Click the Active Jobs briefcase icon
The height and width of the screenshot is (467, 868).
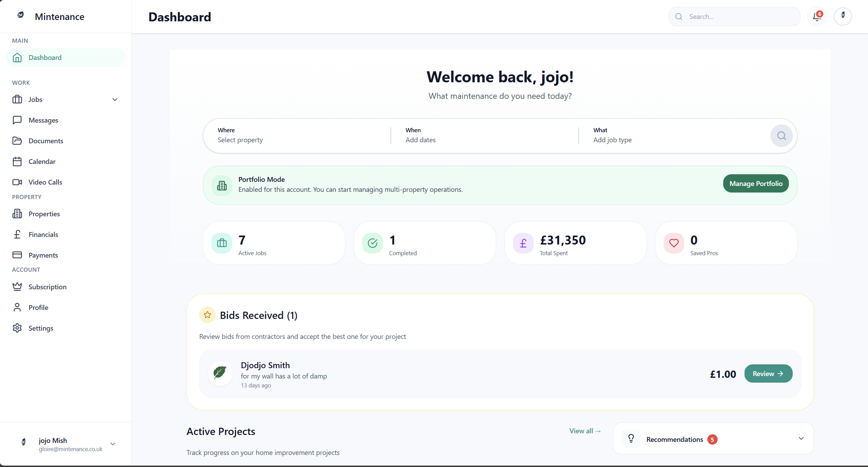click(222, 243)
